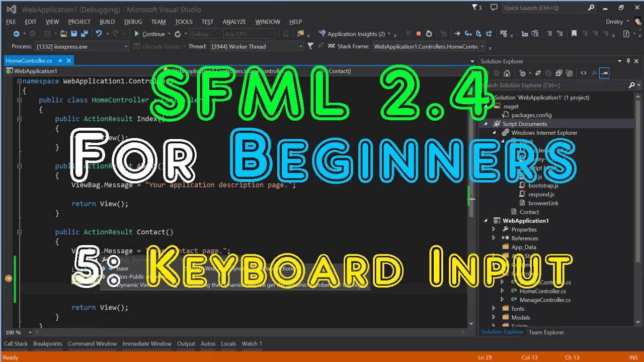Click the red Stop Debugging square
This screenshot has height=362, width=644.
[x=418, y=34]
